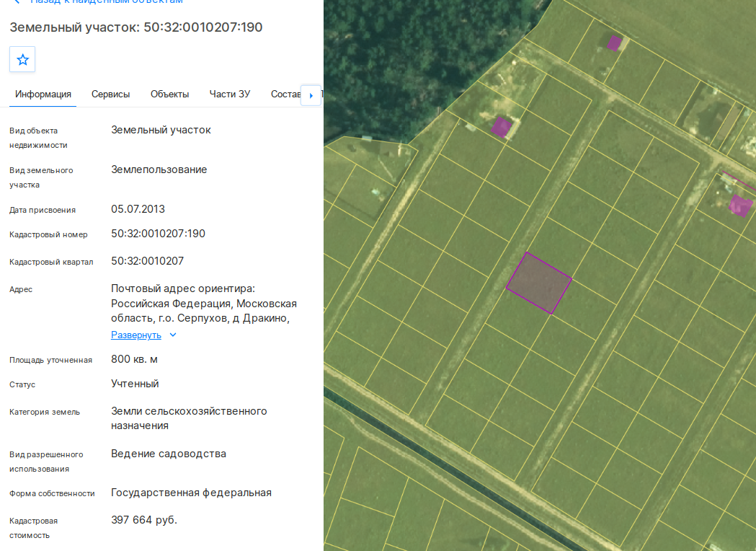Screen dimensions: 756x551
Task: Select the status value Учтенный
Action: 135,384
